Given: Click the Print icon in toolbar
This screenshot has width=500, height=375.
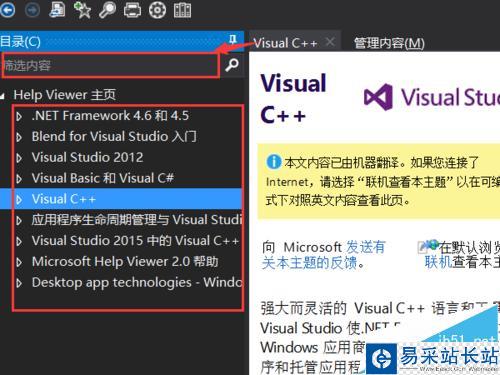Looking at the screenshot, I should 132,10.
